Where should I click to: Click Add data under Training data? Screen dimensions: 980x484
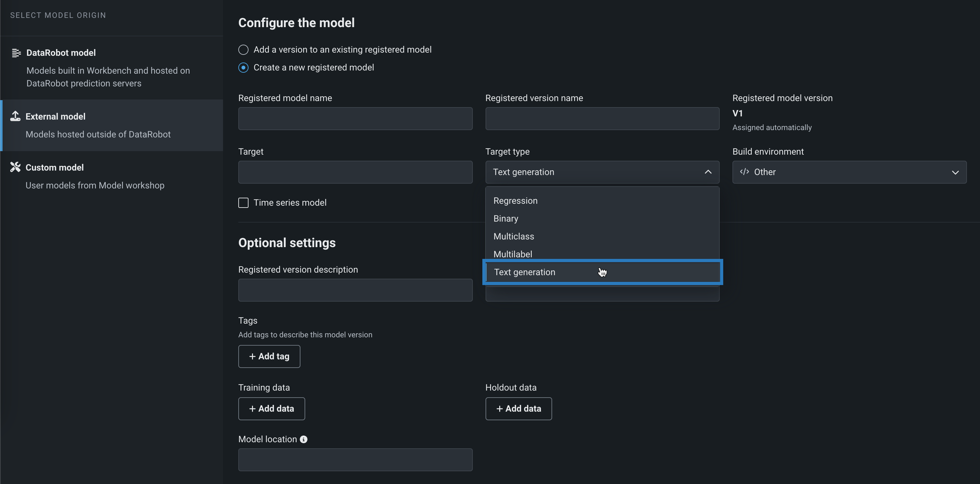[271, 409]
